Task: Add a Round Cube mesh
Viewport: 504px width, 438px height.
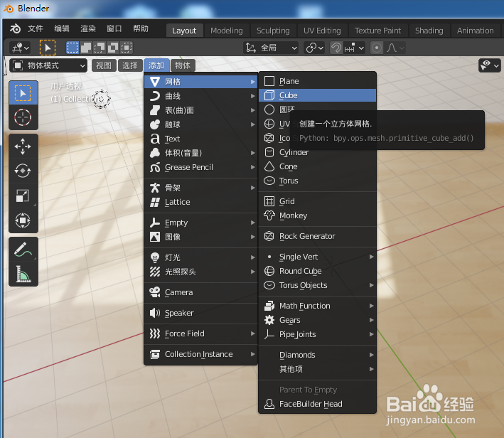Action: click(x=317, y=271)
